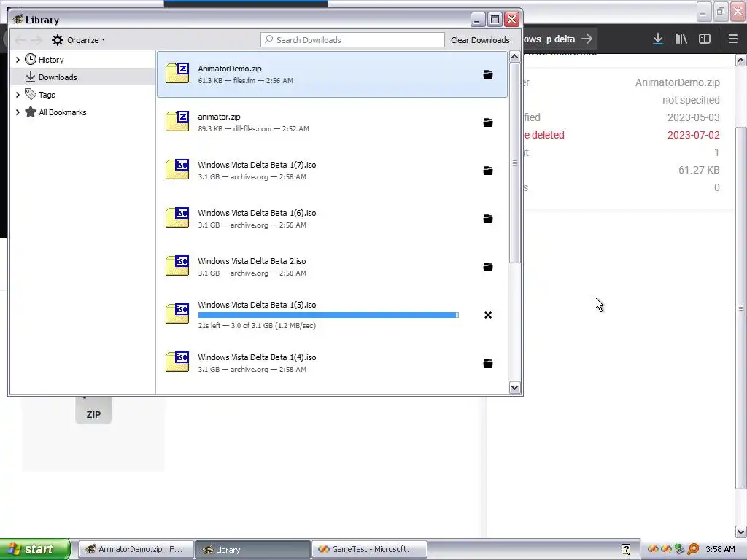Show Windows Vista Delta Beta 2.iso in folder
747x560 pixels.
point(488,267)
